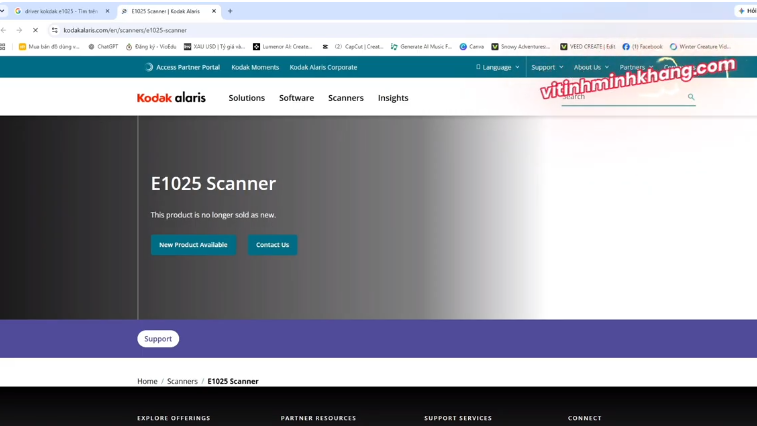Open Access Partner Portal link

(x=183, y=67)
